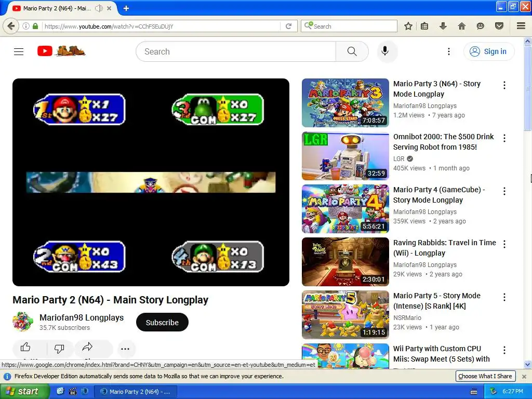Open YouTube guide hamburger menu
The width and height of the screenshot is (532, 399).
[19, 51]
